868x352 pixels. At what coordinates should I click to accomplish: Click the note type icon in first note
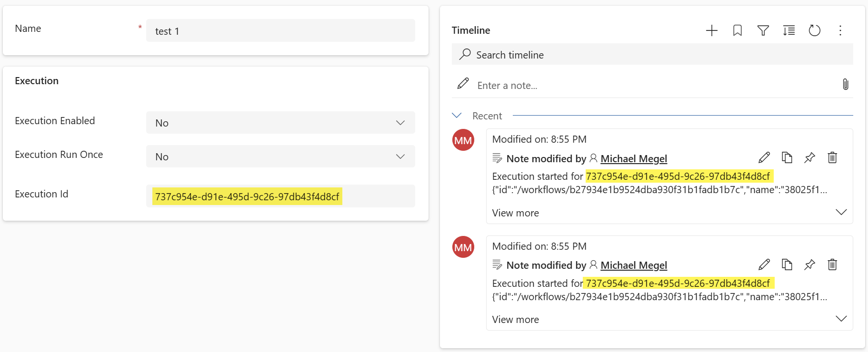coord(497,158)
